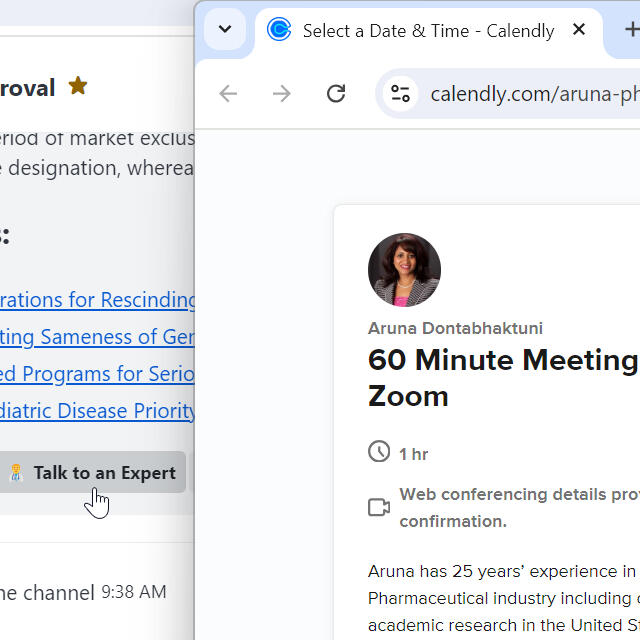
Task: Go back to the previous page
Action: (229, 94)
